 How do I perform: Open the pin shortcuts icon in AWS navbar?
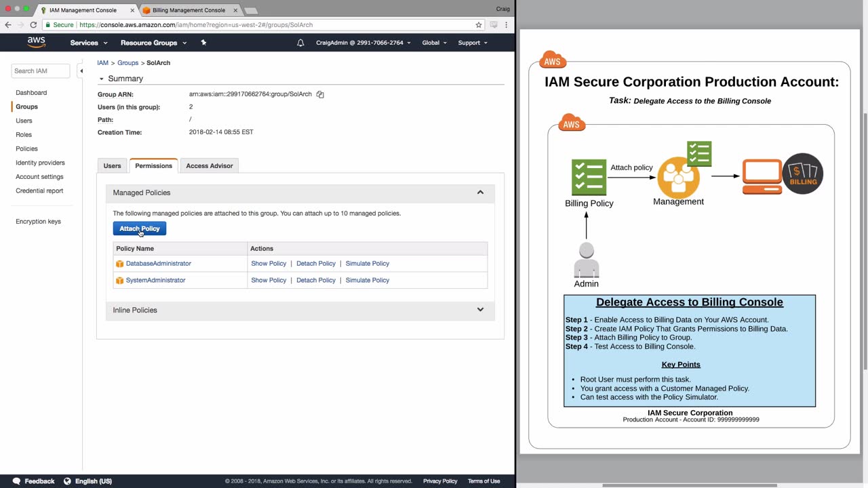203,43
